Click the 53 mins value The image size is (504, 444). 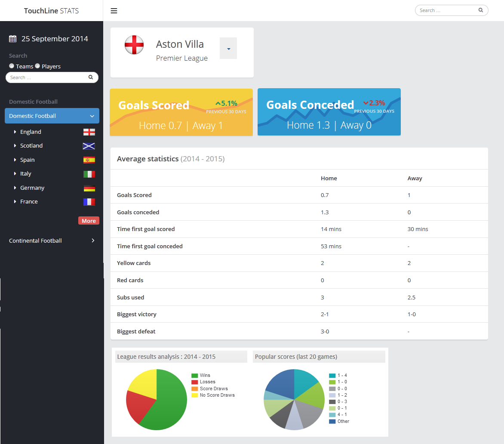point(331,246)
